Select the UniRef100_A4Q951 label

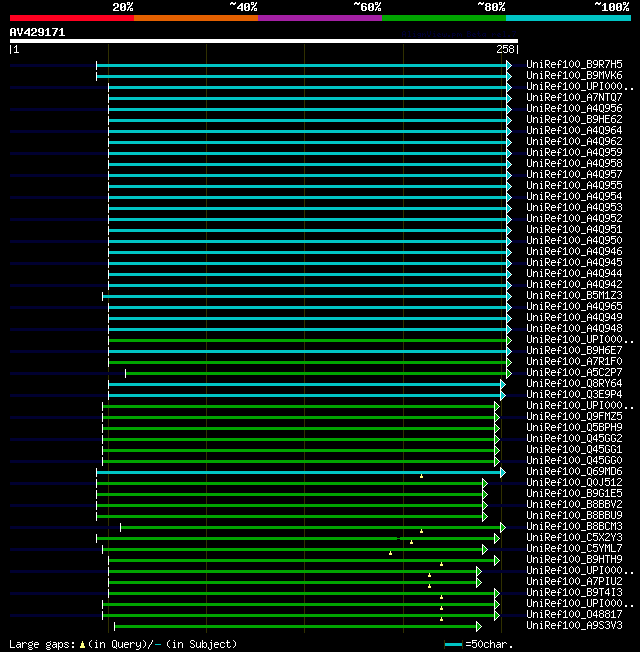pyautogui.click(x=574, y=230)
